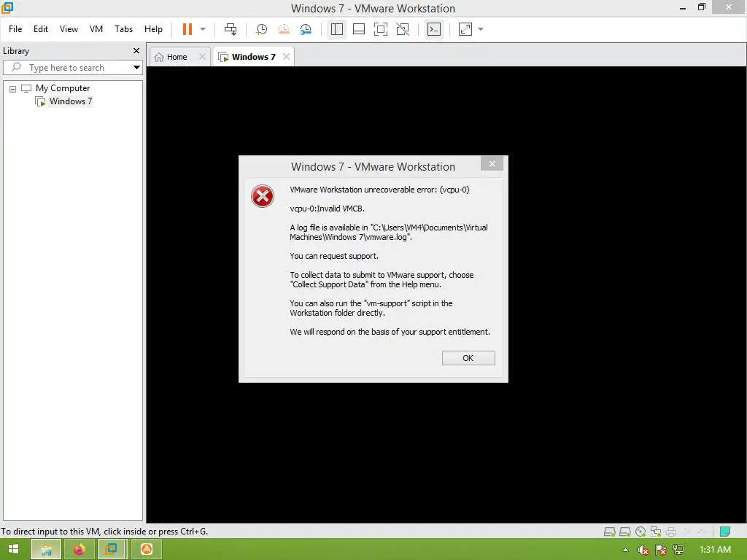747x560 pixels.
Task: Switch to Unity mode
Action: click(x=403, y=29)
